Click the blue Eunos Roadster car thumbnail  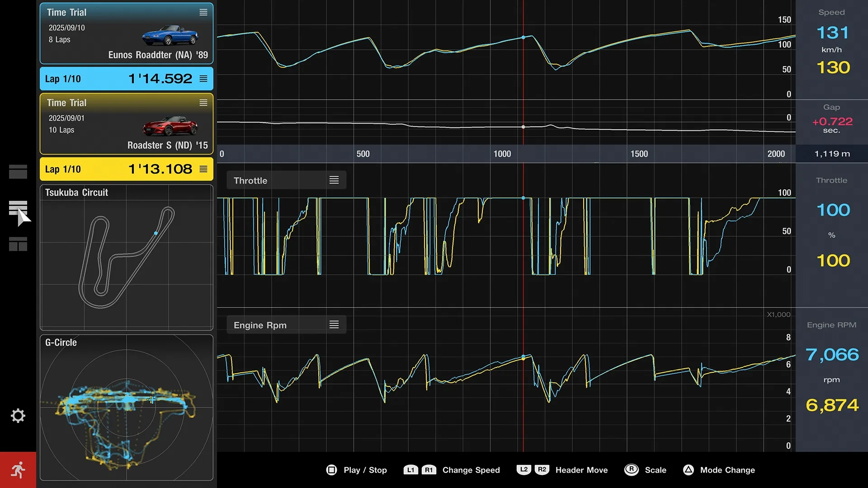pyautogui.click(x=170, y=35)
